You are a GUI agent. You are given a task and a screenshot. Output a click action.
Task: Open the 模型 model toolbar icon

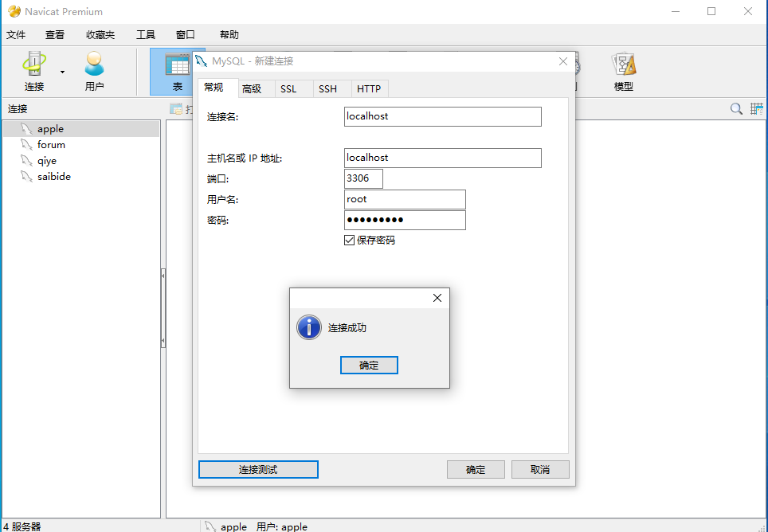pyautogui.click(x=624, y=72)
